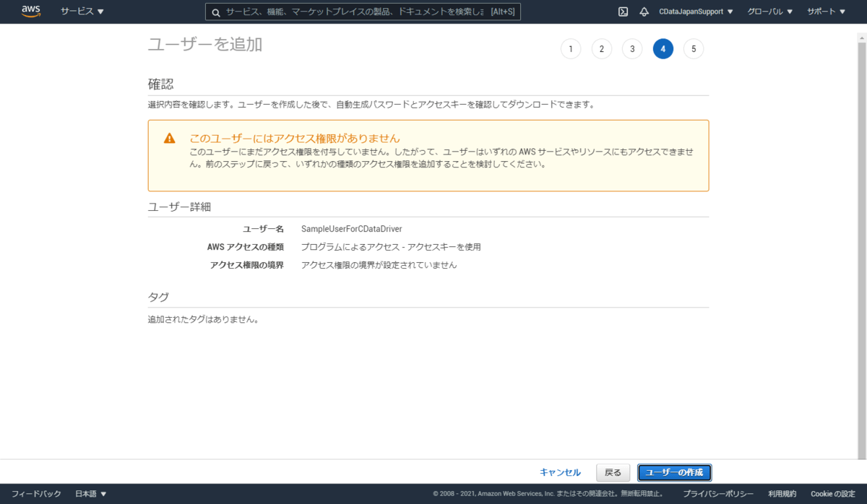Screen dimensions: 867x504
Task: Go to wizard step 2
Action: (x=601, y=48)
